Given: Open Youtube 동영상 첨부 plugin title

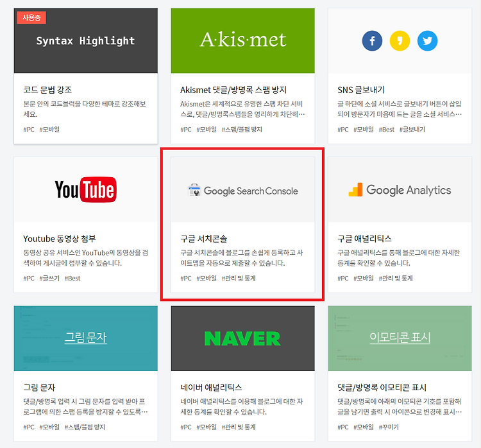Looking at the screenshot, I should [x=60, y=239].
